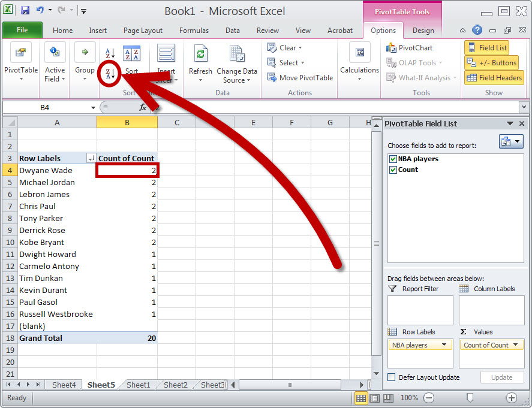This screenshot has height=408, width=532.
Task: Click the Select All corner cell
Action: coord(10,122)
